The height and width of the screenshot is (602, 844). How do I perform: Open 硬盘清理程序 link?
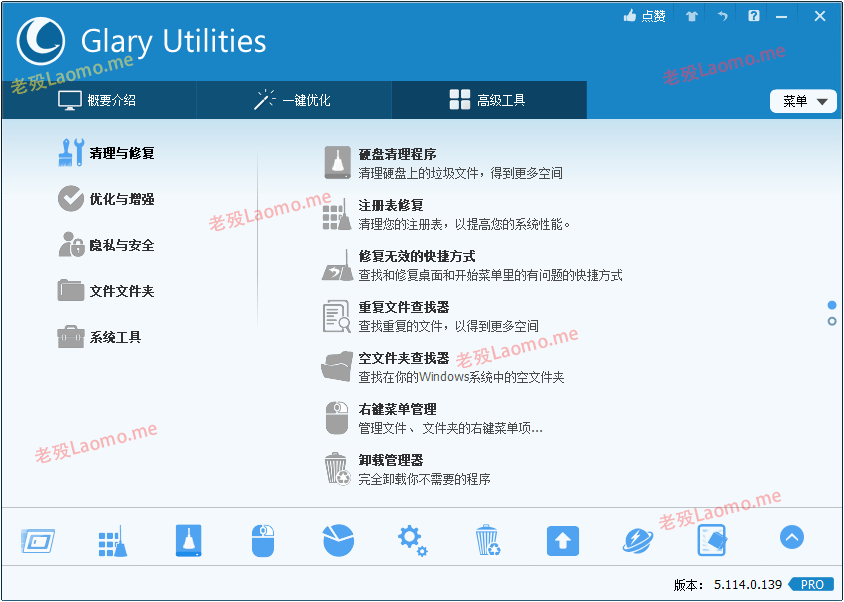pos(398,155)
